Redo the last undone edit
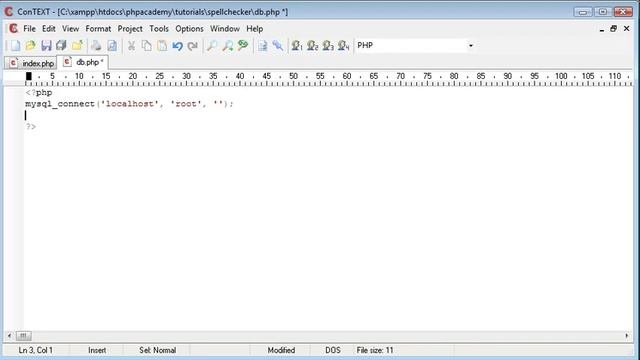This screenshot has width=640, height=360. click(x=193, y=45)
